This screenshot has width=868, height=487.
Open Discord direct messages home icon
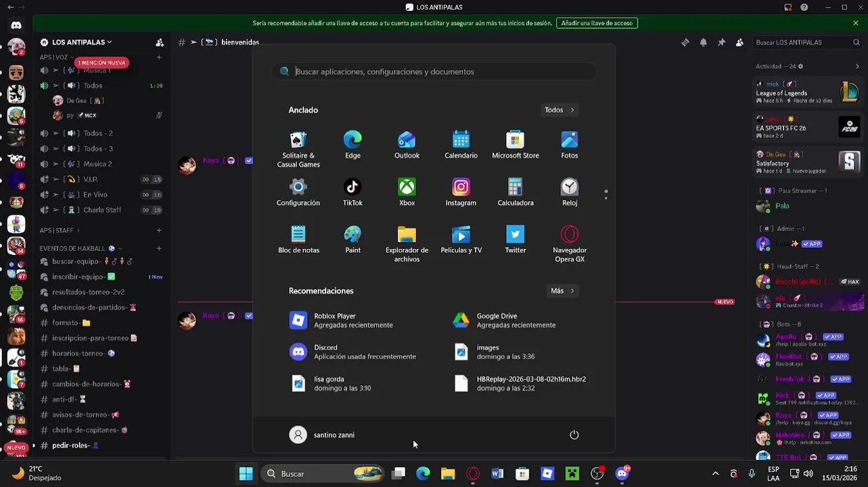point(16,25)
